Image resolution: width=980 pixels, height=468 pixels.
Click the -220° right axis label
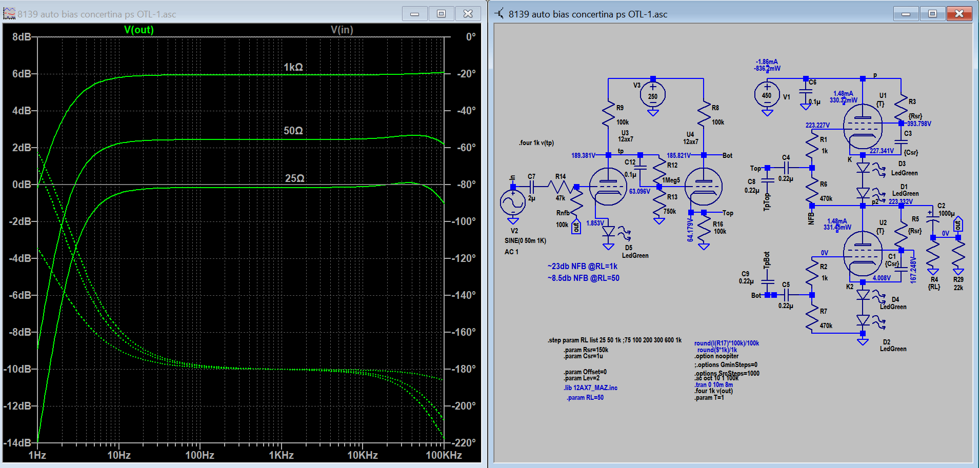[463, 443]
